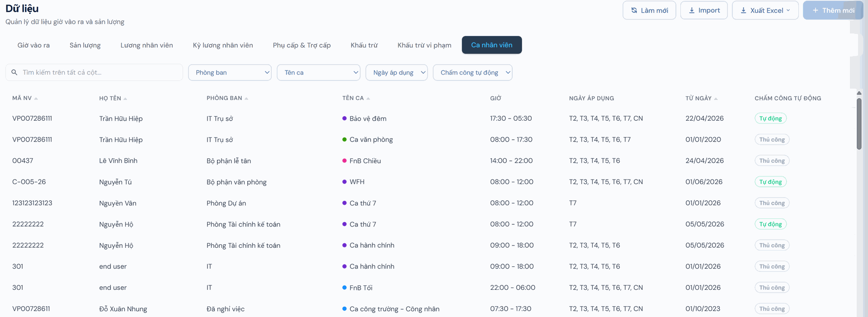Image resolution: width=868 pixels, height=317 pixels.
Task: Toggle Thủ công badge for FnB Chiều row
Action: click(x=772, y=161)
